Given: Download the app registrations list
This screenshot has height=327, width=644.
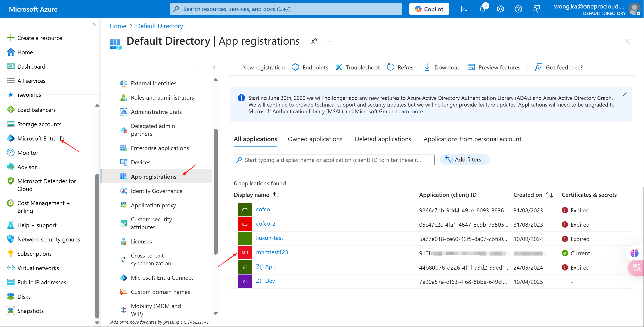Looking at the screenshot, I should tap(442, 67).
